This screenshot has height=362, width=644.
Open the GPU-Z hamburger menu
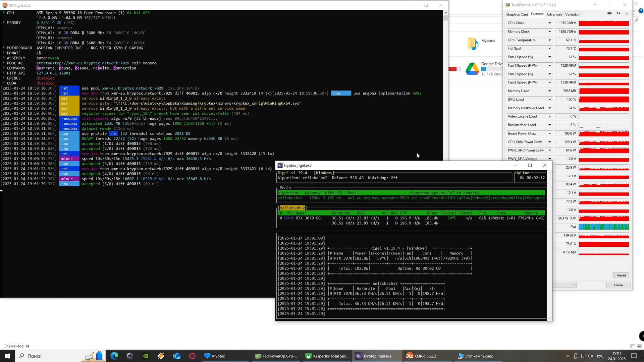click(627, 13)
